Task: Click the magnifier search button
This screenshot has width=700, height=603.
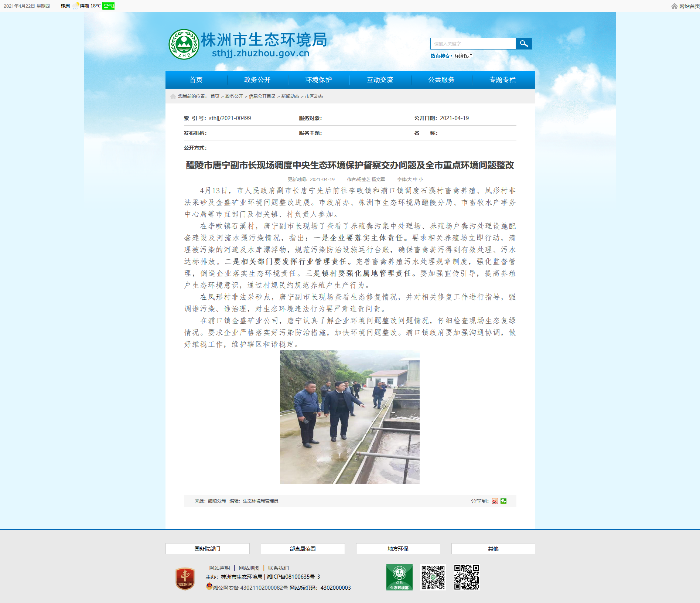Action: point(523,44)
